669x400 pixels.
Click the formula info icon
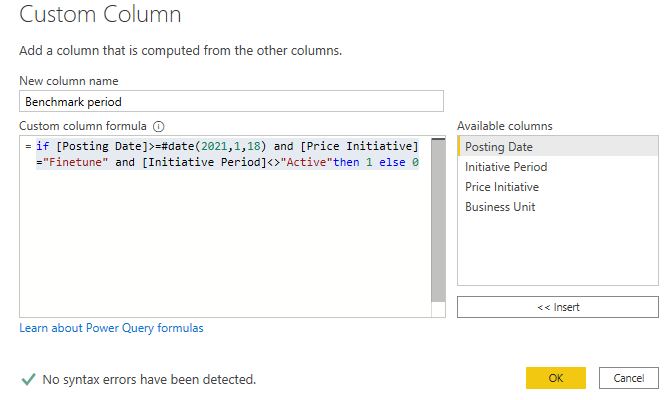158,127
